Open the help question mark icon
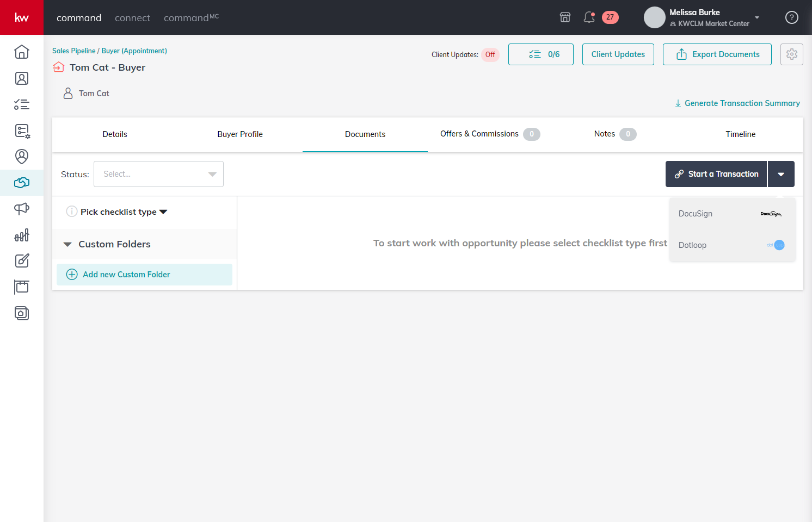The width and height of the screenshot is (812, 522). coord(792,17)
